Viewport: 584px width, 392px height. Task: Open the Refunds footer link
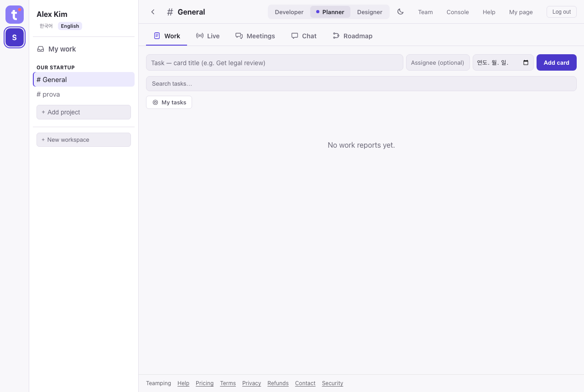tap(278, 383)
